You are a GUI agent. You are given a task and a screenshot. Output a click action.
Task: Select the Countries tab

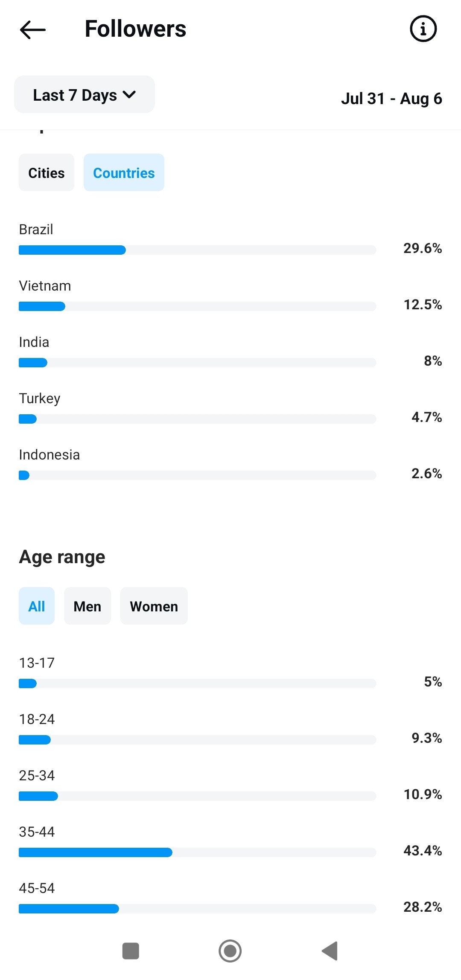[124, 173]
